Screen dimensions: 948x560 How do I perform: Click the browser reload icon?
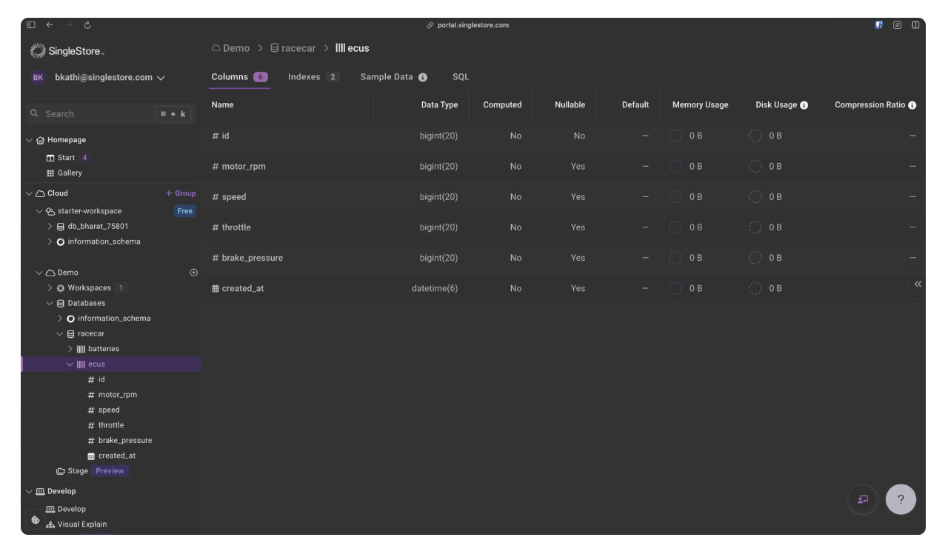pos(87,24)
